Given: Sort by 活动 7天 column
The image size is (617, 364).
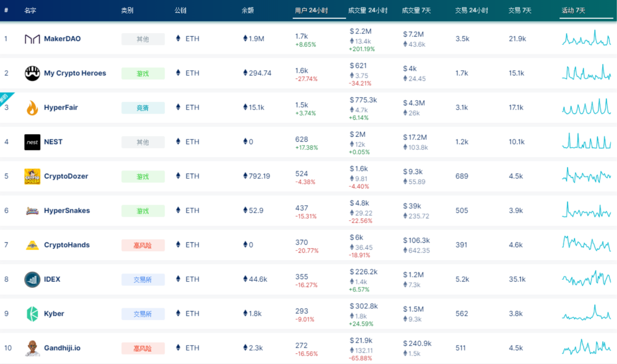Looking at the screenshot, I should tap(573, 10).
